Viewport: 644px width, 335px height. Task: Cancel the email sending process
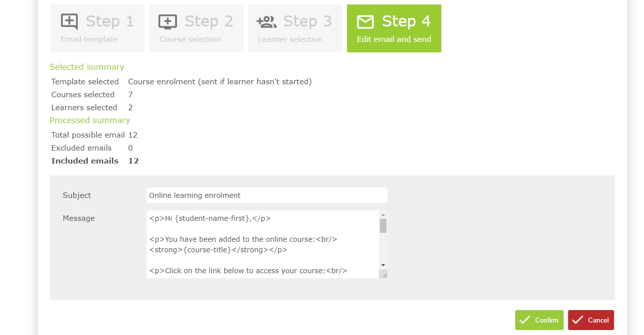[591, 320]
